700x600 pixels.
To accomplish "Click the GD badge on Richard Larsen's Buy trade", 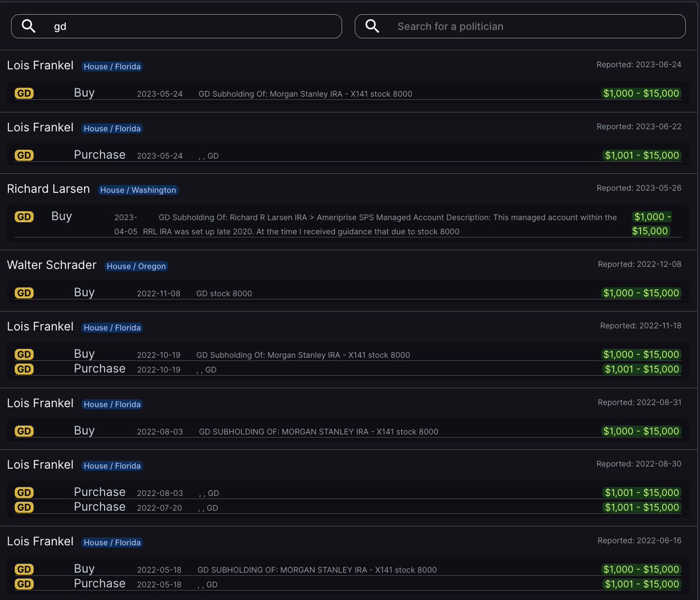I will 24,216.
